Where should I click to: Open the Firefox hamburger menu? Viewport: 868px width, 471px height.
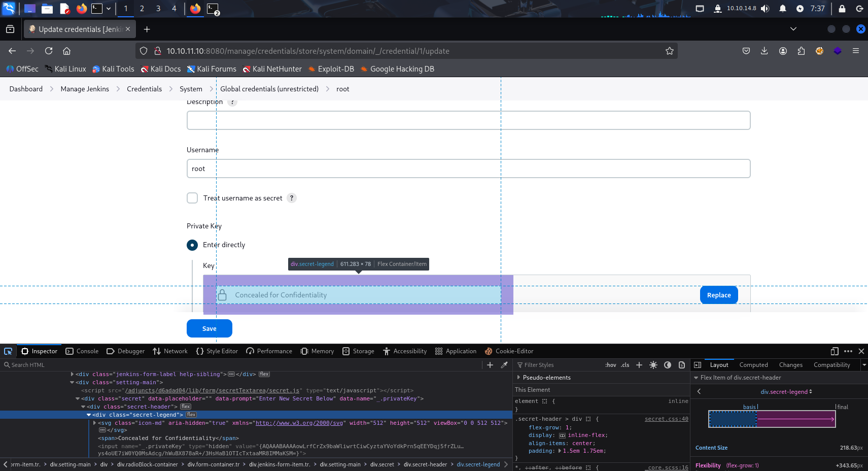[856, 51]
